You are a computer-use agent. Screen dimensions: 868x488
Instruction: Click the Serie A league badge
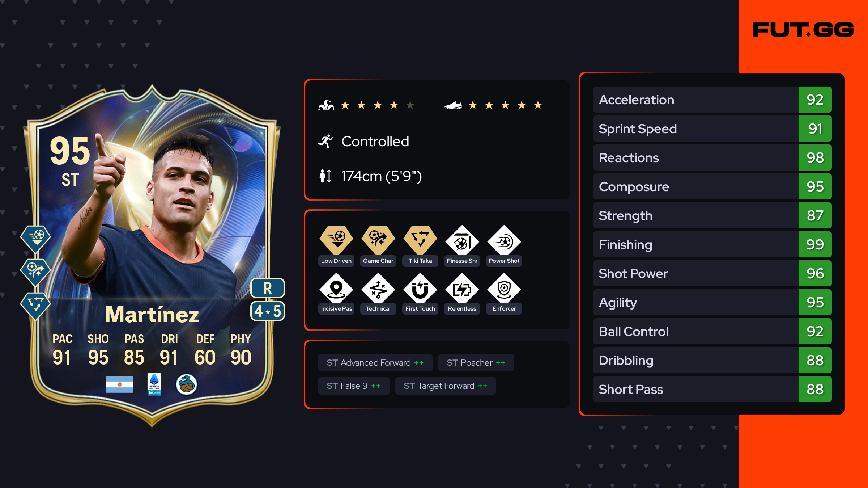click(x=154, y=384)
